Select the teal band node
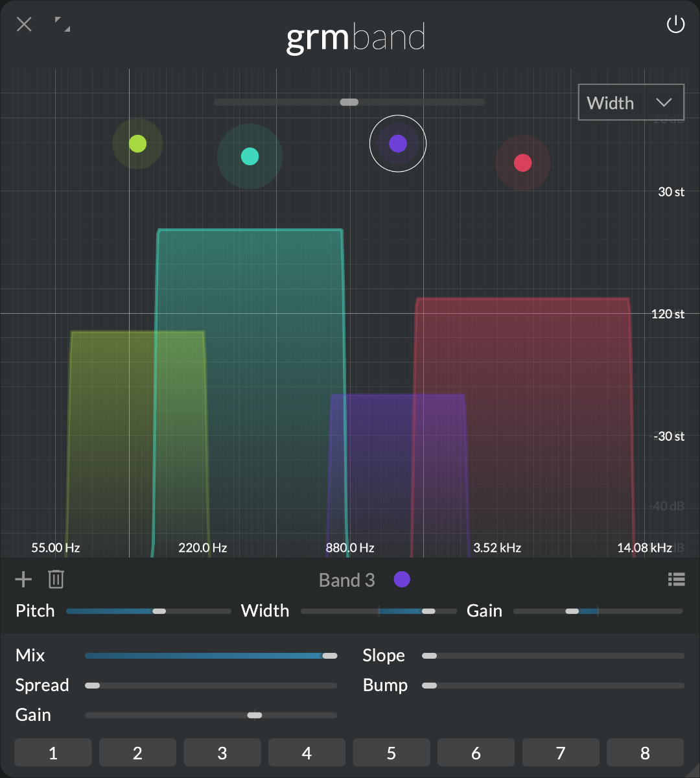The image size is (700, 778). click(x=250, y=156)
